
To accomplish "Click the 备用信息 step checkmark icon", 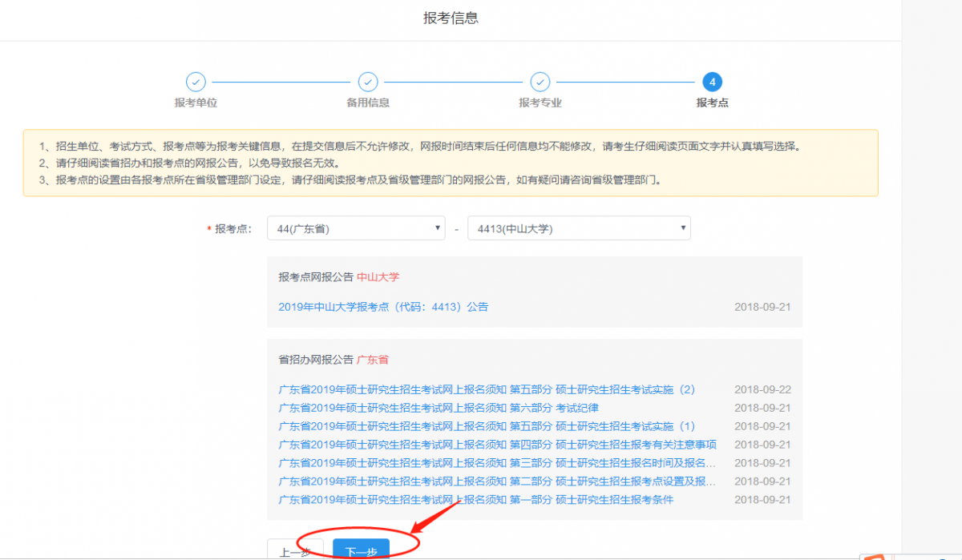I will pyautogui.click(x=368, y=82).
